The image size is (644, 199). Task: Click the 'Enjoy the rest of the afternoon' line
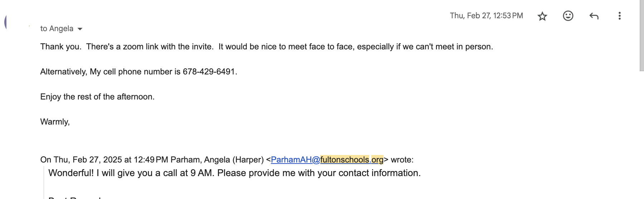(x=97, y=97)
